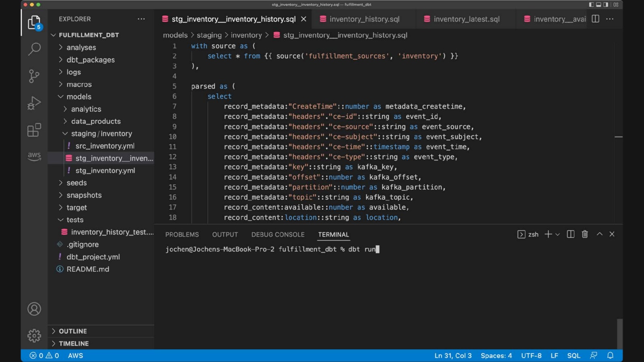
Task: Split the editor to the right
Action: click(596, 19)
